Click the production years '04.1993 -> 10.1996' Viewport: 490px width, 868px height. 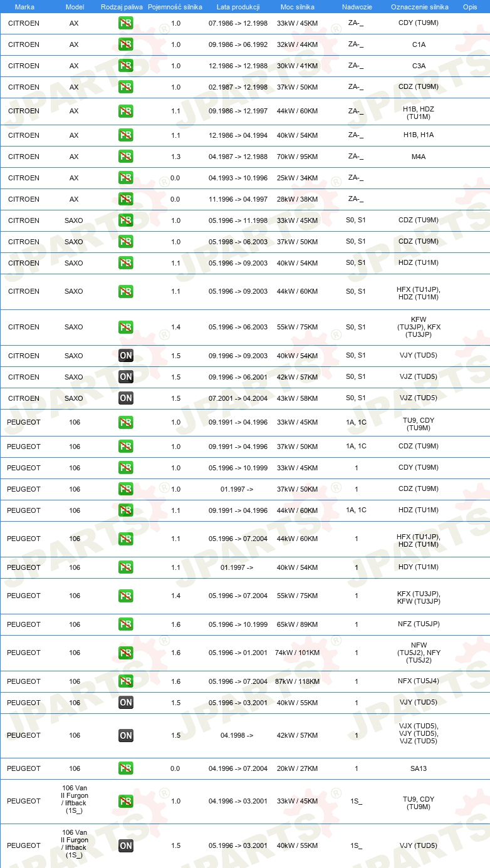(238, 178)
